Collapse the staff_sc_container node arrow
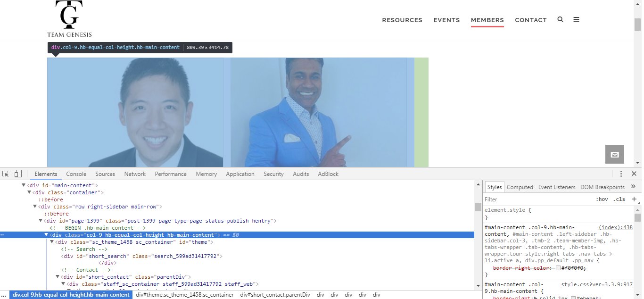644x299 pixels. click(63, 284)
